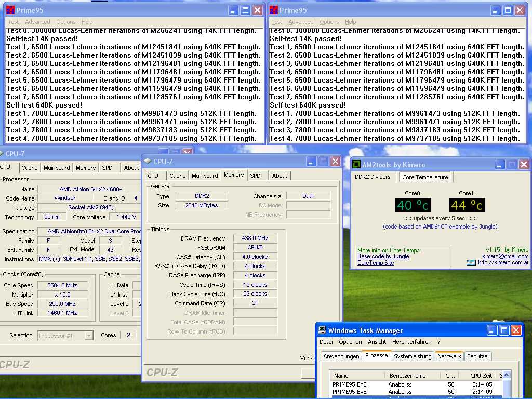Open Help menu in left Prime95 window
Screen dimensions: 532x399
pyautogui.click(x=87, y=22)
